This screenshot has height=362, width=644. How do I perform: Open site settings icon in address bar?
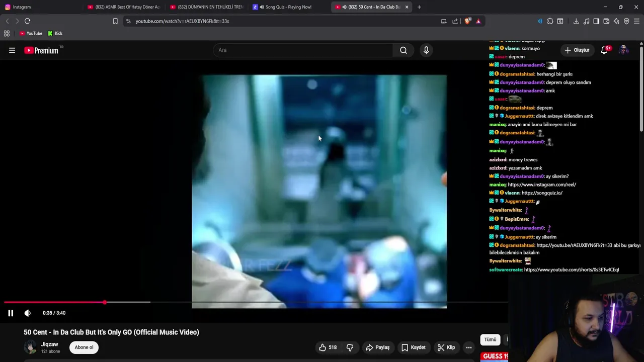point(128,21)
